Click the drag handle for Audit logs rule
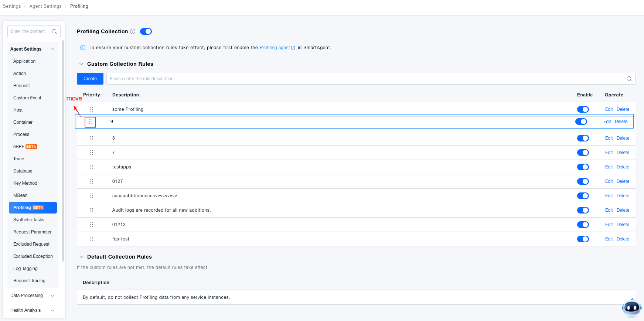Viewport: 644px width, 321px height. click(92, 210)
